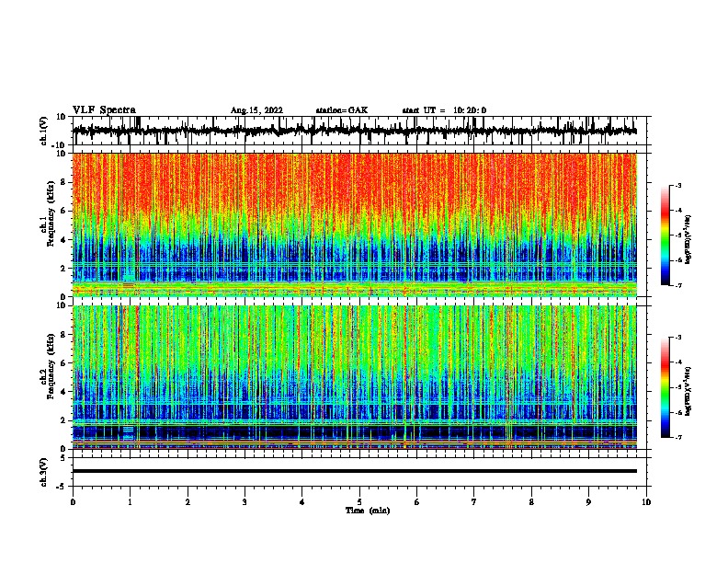Click the 8 kHz tick label of ch.1 spectrogram

coord(63,182)
